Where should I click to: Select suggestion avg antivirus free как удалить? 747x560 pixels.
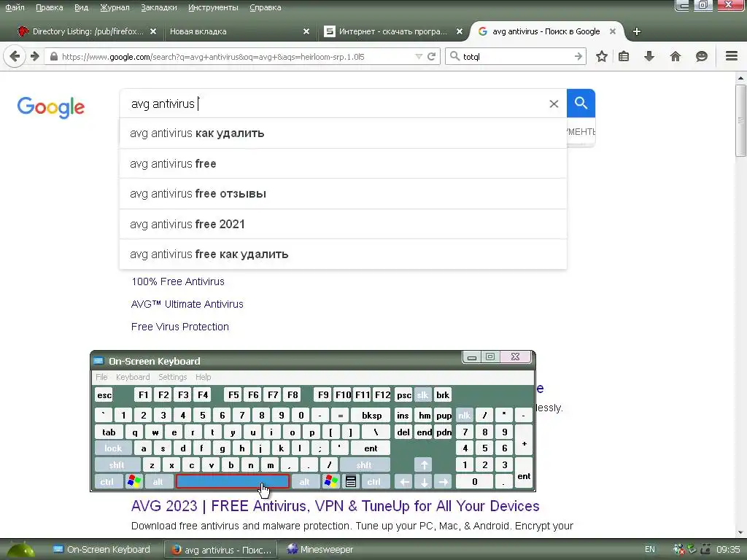pos(343,254)
